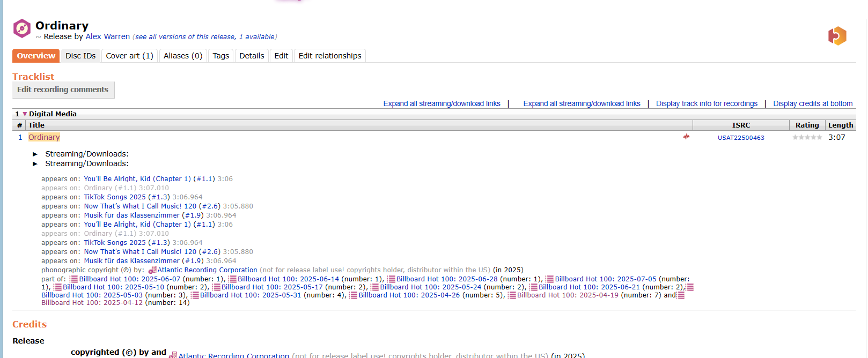Click series icon beside Billboard Hot 100: 2025-06-14

click(232, 279)
